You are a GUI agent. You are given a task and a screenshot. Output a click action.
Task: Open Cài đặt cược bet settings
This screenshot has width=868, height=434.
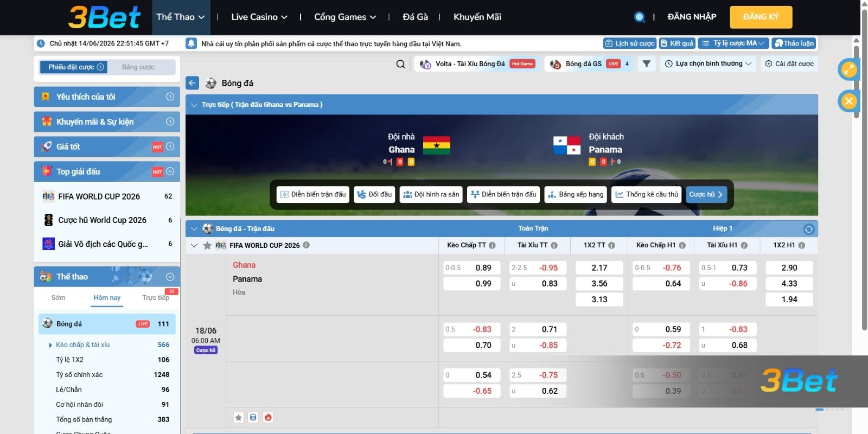tap(789, 64)
